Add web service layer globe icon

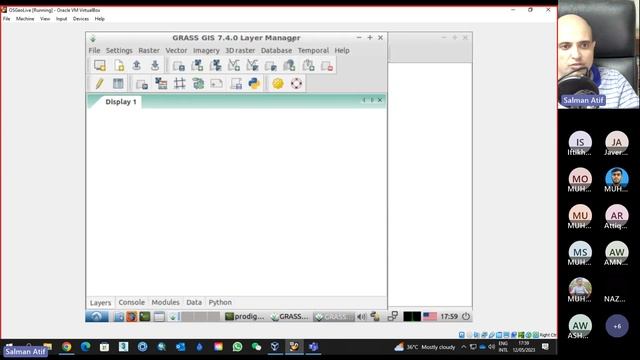[x=289, y=65]
